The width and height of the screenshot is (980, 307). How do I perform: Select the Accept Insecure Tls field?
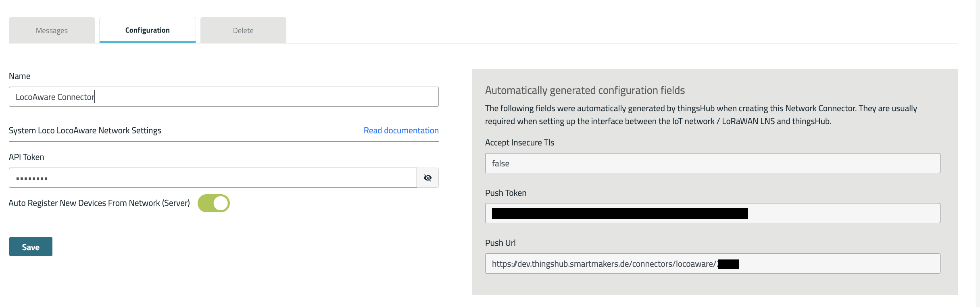click(712, 163)
